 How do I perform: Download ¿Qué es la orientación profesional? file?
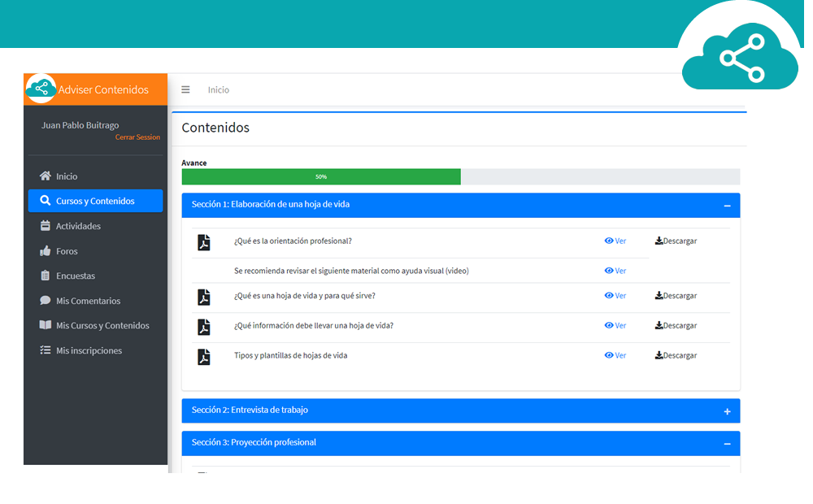coord(676,241)
